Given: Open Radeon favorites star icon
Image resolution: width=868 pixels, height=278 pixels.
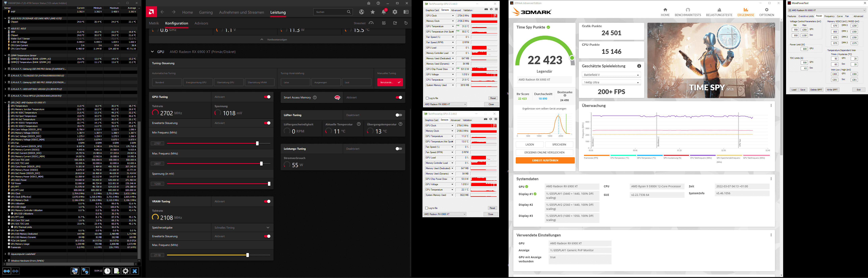Looking at the screenshot, I should click(x=373, y=12).
